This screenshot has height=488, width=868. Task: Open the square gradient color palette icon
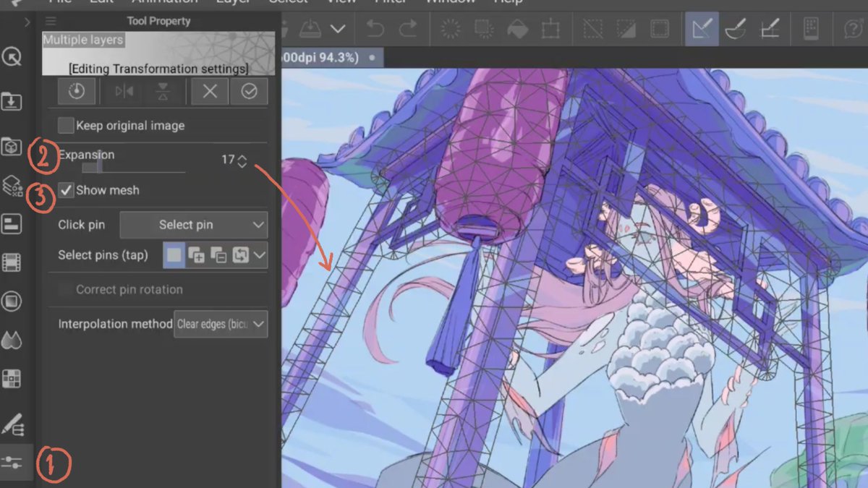tap(12, 301)
